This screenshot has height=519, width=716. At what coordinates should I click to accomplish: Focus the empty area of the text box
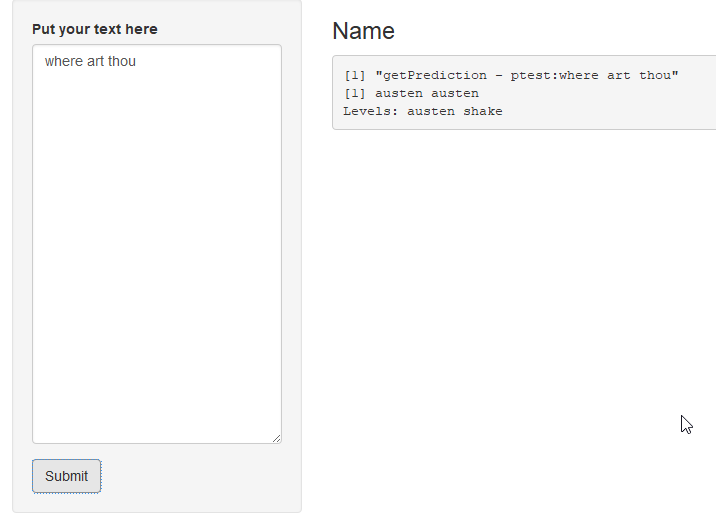tap(157, 256)
